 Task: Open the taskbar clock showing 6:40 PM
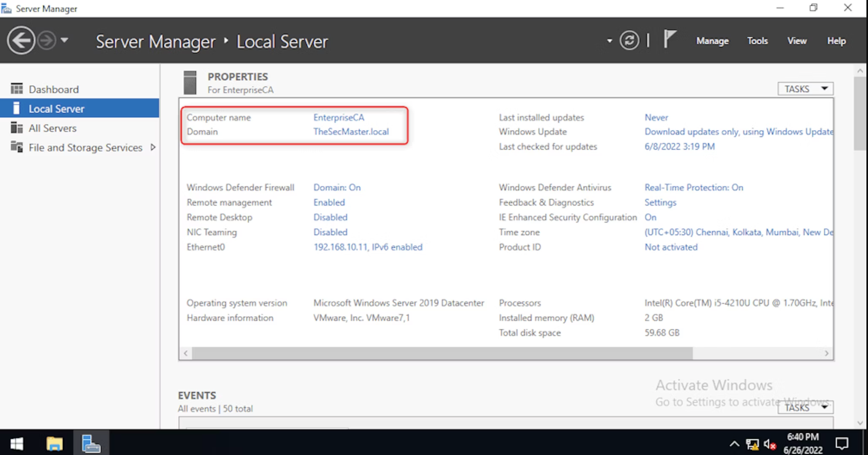tap(802, 443)
